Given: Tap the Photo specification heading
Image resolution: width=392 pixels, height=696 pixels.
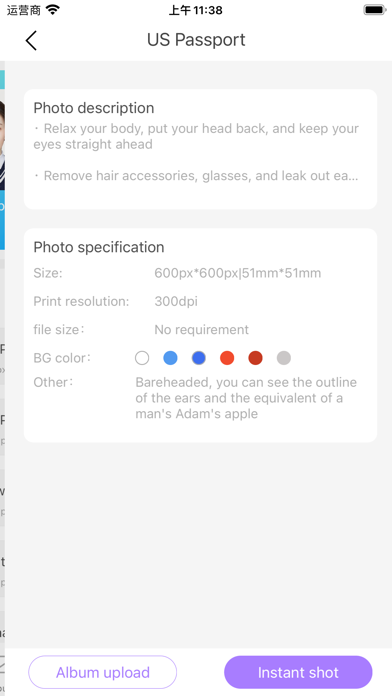Looking at the screenshot, I should coord(99,247).
